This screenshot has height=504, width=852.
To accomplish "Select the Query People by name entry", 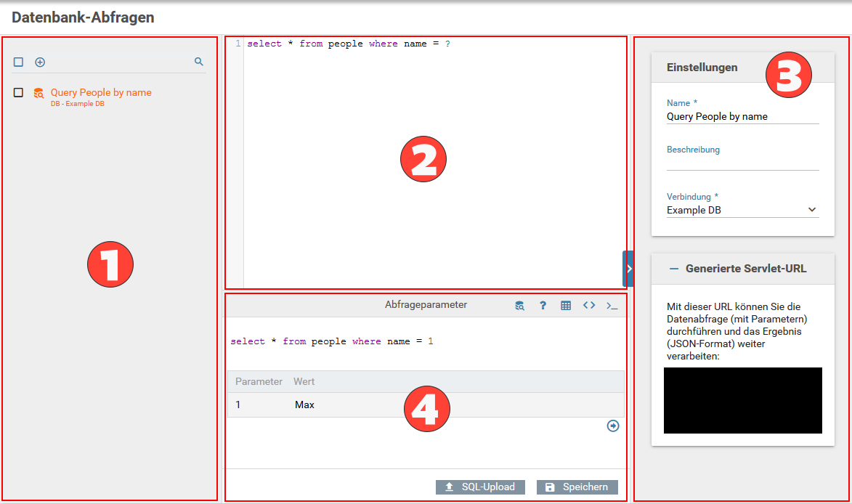I will (101, 93).
